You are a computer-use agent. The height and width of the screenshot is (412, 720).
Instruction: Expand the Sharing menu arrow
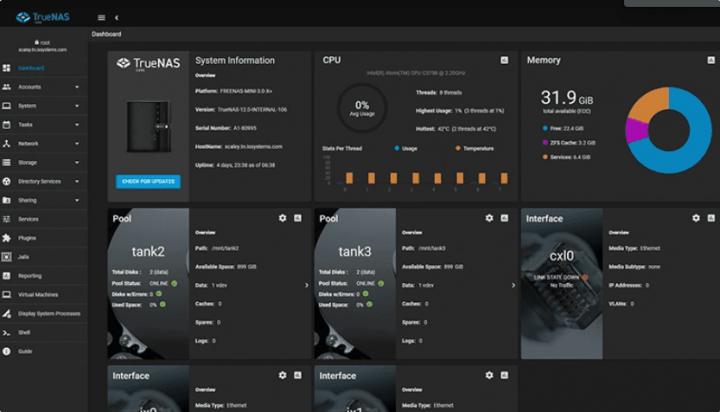(77, 200)
